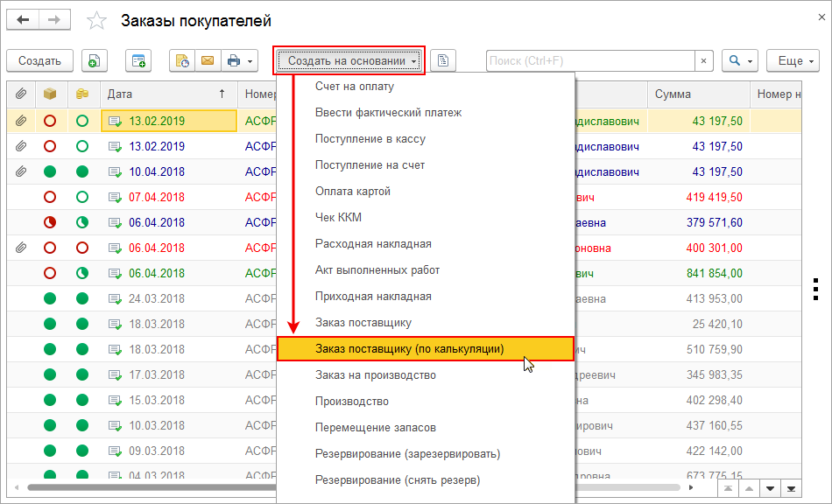Screen dimensions: 832x504
Task: Select Заказ поставщику (по калькуляции)
Action: [x=426, y=349]
